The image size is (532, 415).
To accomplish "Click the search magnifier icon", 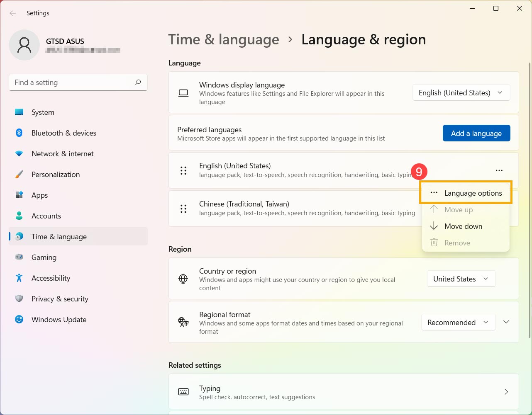I will coord(138,83).
